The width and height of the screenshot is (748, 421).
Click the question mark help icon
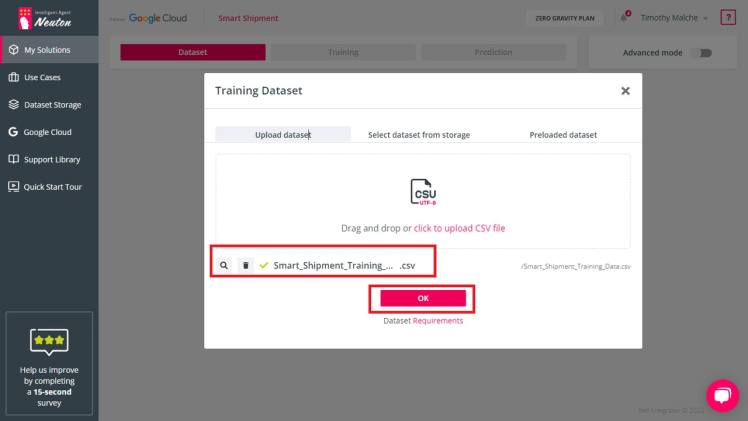pyautogui.click(x=728, y=18)
